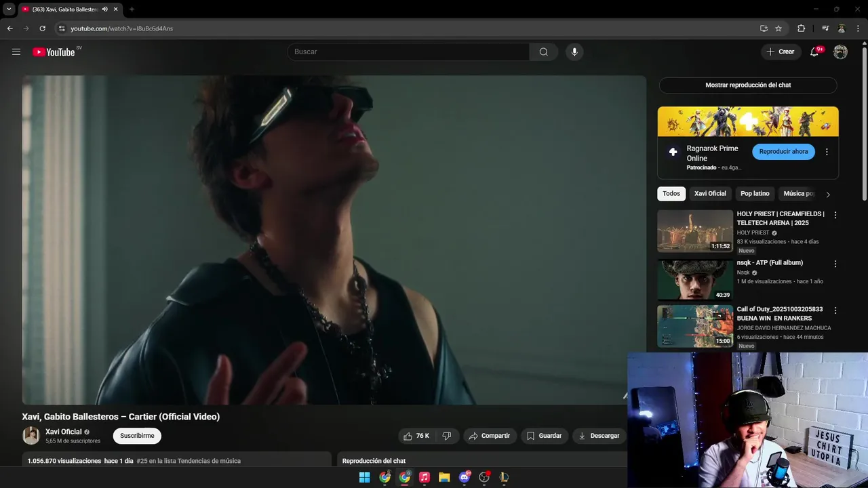Open a new browser tab
This screenshot has height=488, width=868.
click(132, 9)
